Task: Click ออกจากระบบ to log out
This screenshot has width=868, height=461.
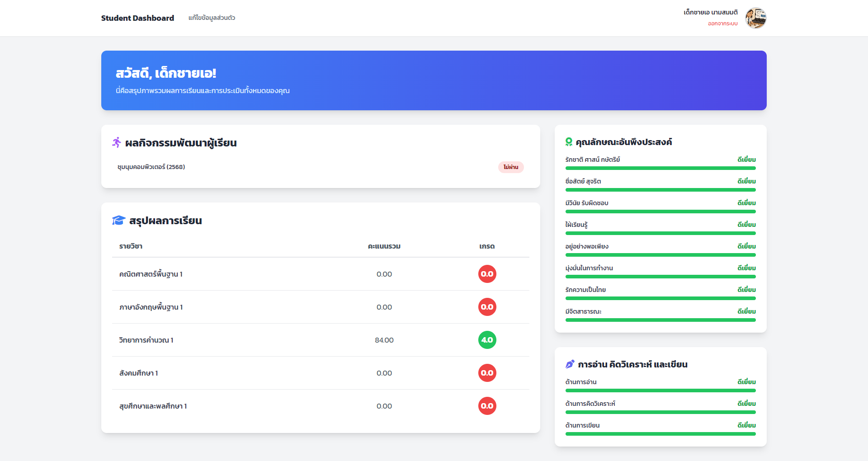Action: (722, 23)
